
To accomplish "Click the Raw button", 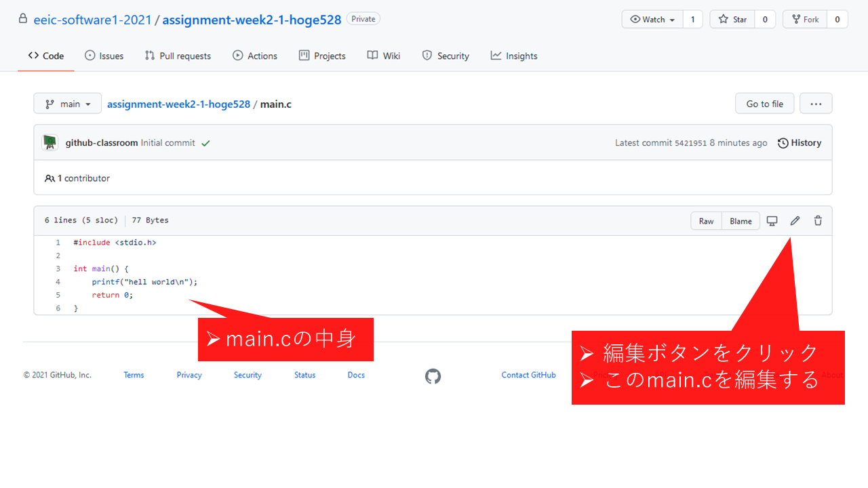I will click(x=706, y=221).
